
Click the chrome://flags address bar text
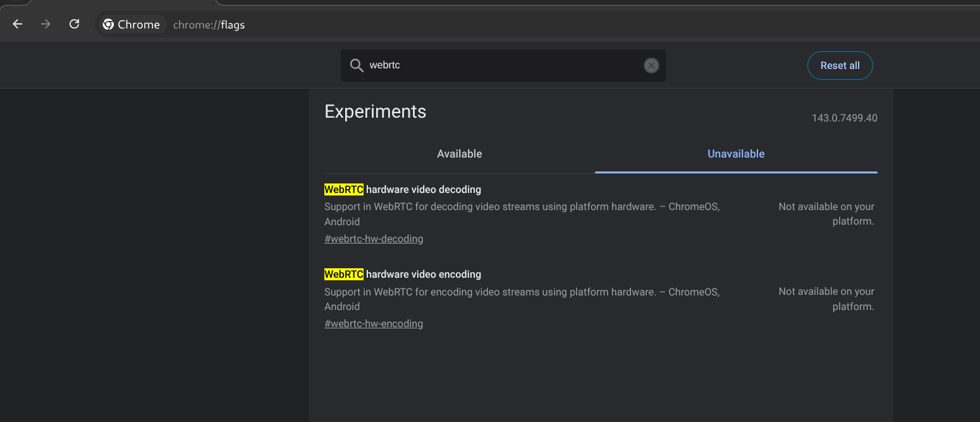pos(209,25)
